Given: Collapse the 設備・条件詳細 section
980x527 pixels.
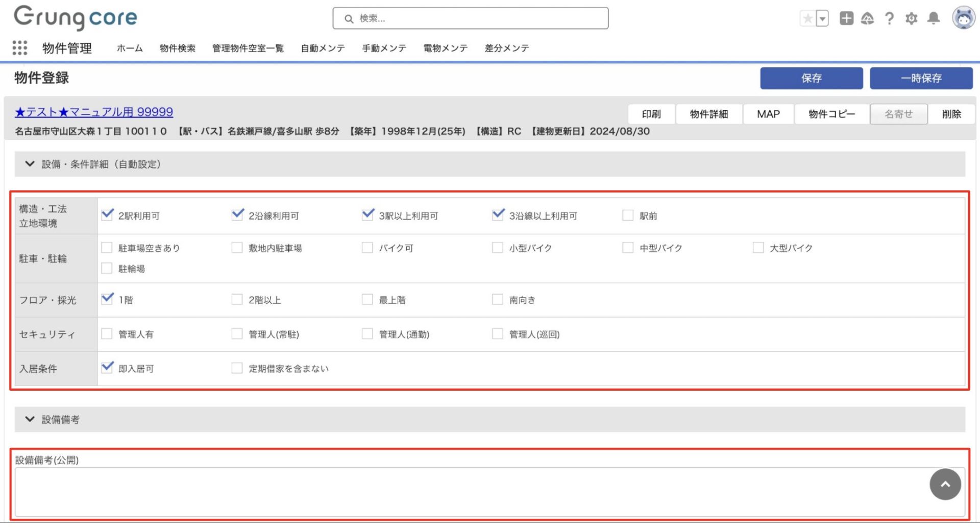Looking at the screenshot, I should [30, 164].
